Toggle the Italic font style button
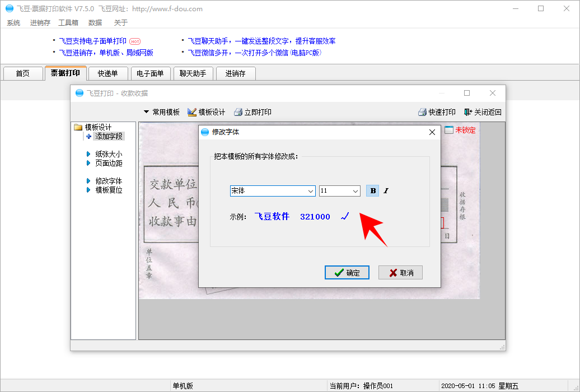This screenshot has width=580, height=392. (386, 191)
